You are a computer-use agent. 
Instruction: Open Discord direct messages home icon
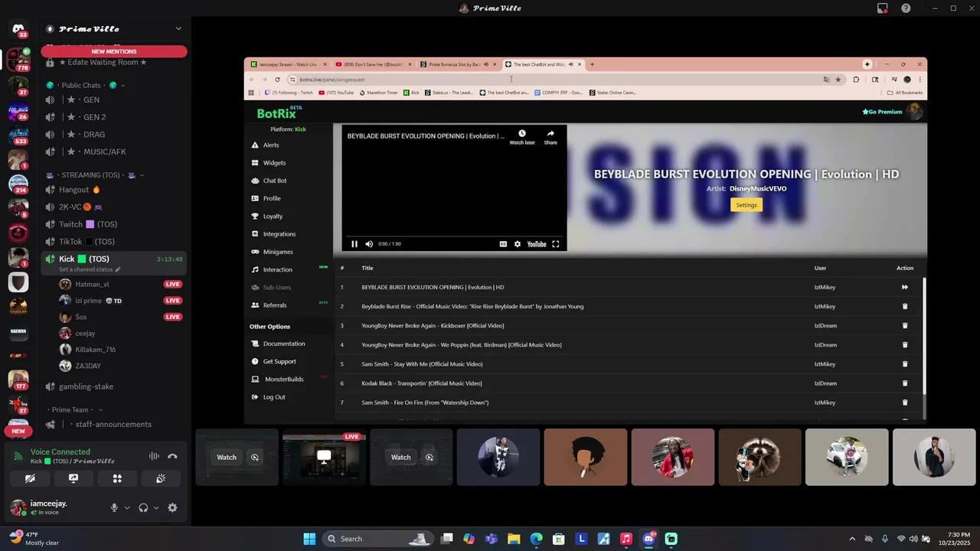(x=18, y=29)
